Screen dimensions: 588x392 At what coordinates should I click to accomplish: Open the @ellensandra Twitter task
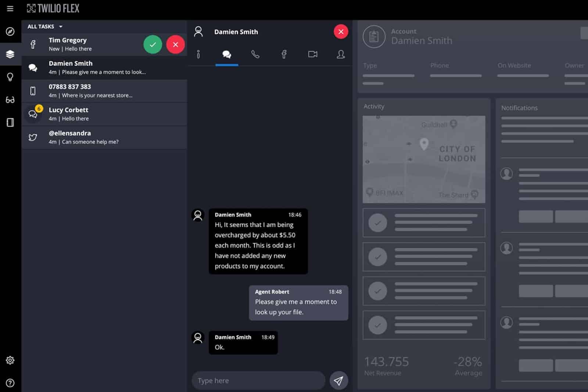click(x=104, y=137)
